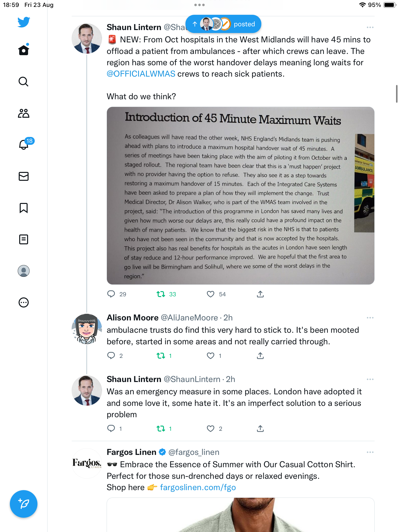Like Shaun Lintern's tweet with 54 likes
Viewport: 399px width, 532px height.
(x=210, y=294)
